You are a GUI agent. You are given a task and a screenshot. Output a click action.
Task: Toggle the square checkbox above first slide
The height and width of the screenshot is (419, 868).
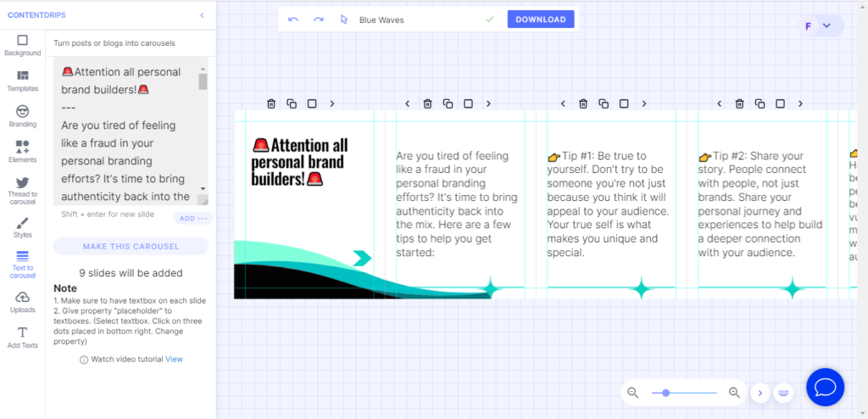point(312,103)
